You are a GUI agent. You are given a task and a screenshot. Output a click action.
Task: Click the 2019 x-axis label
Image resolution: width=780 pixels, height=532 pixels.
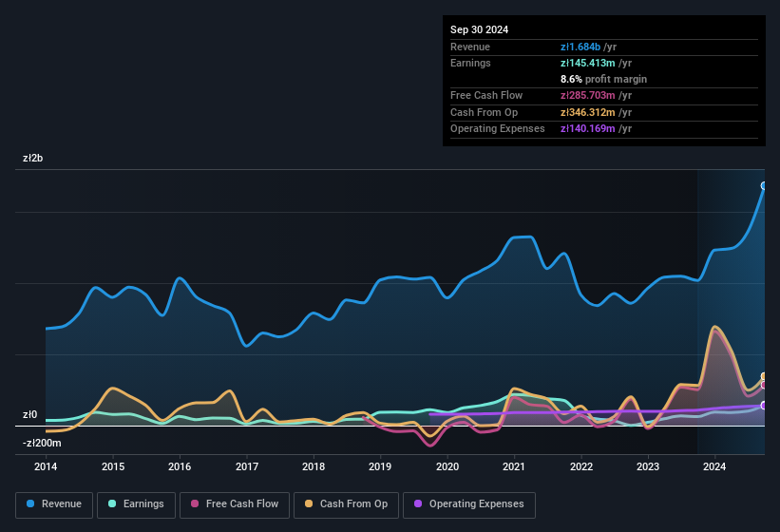[380, 466]
